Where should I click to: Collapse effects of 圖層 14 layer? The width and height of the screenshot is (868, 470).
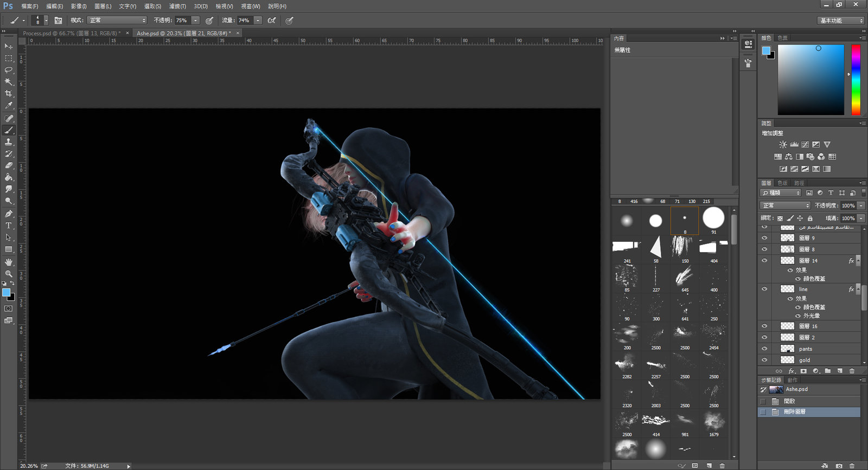point(858,261)
